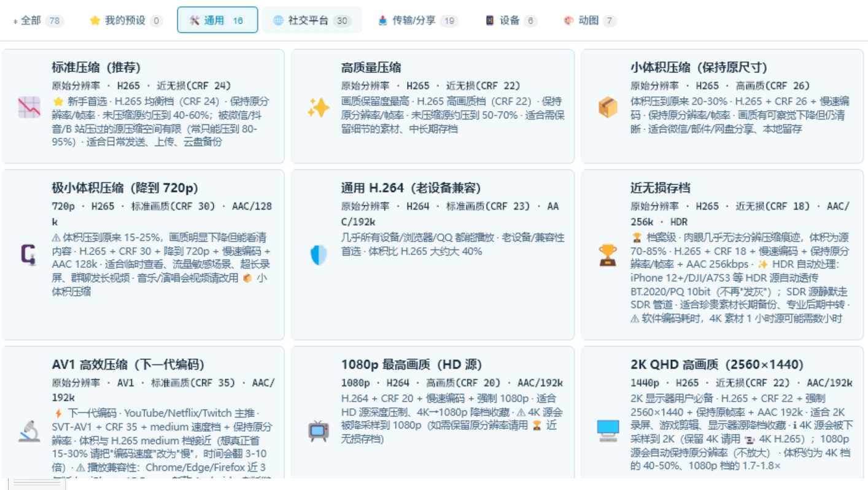Click the downward chart icon of 标准压缩
Viewport: 868px width, 490px height.
coord(29,107)
